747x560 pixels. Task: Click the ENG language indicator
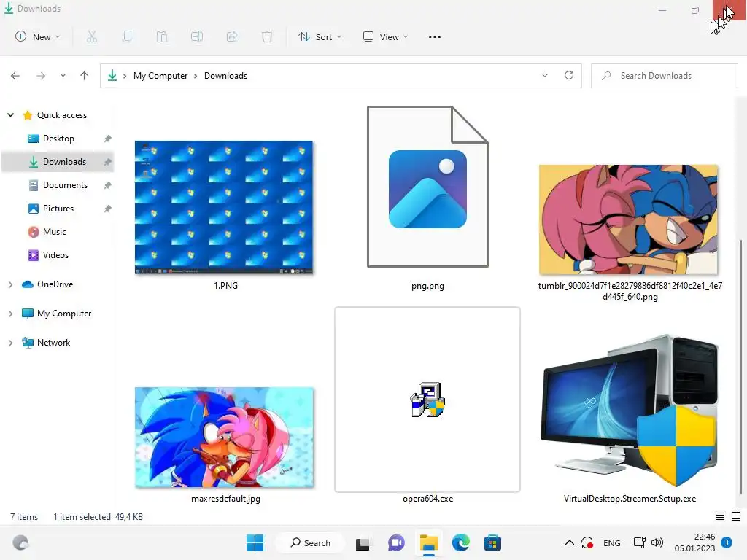click(612, 542)
